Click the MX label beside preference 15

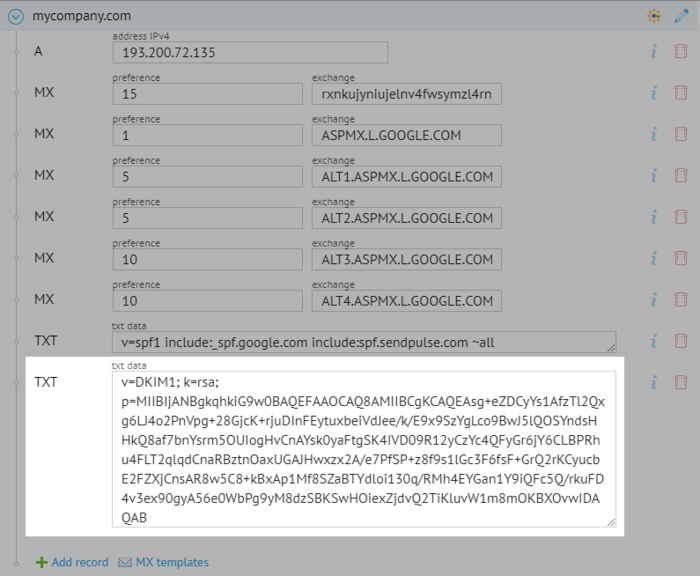(x=44, y=93)
